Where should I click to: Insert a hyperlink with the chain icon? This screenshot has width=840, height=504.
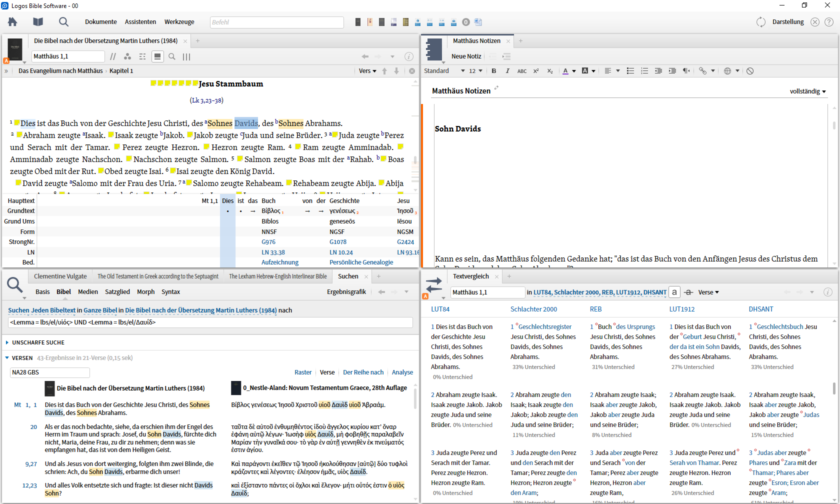[703, 71]
